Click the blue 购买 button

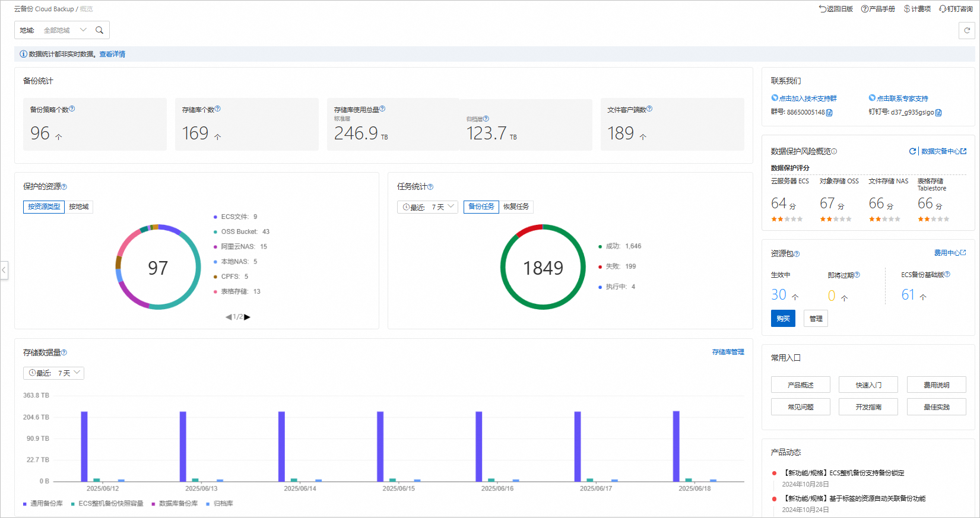(x=783, y=319)
